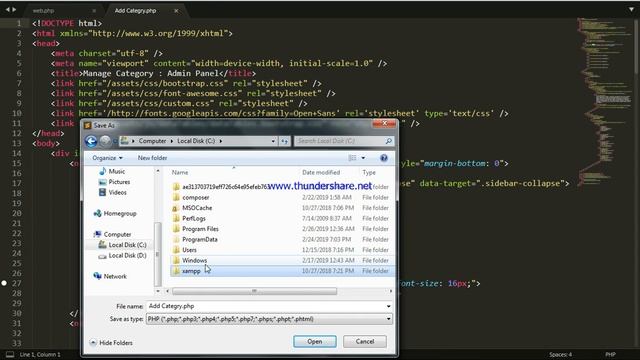The width and height of the screenshot is (640, 360).
Task: Click the navigation pane scroll-down arrow
Action: (158, 291)
